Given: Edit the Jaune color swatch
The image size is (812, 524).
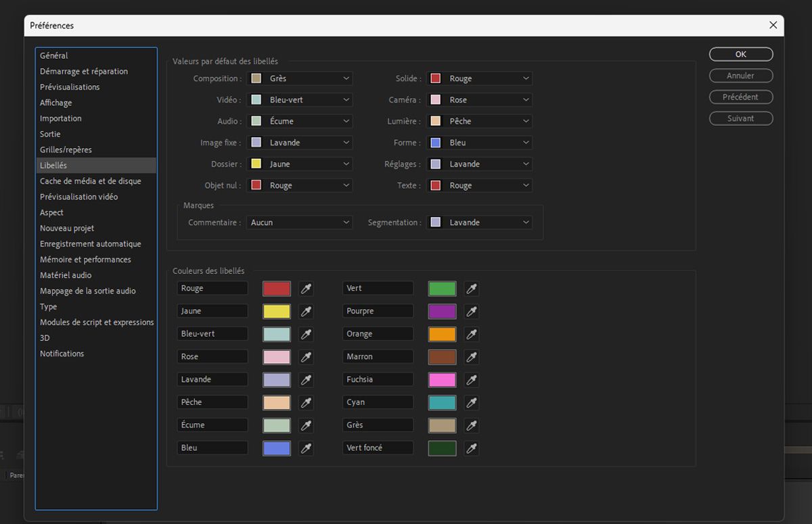Looking at the screenshot, I should [x=277, y=312].
